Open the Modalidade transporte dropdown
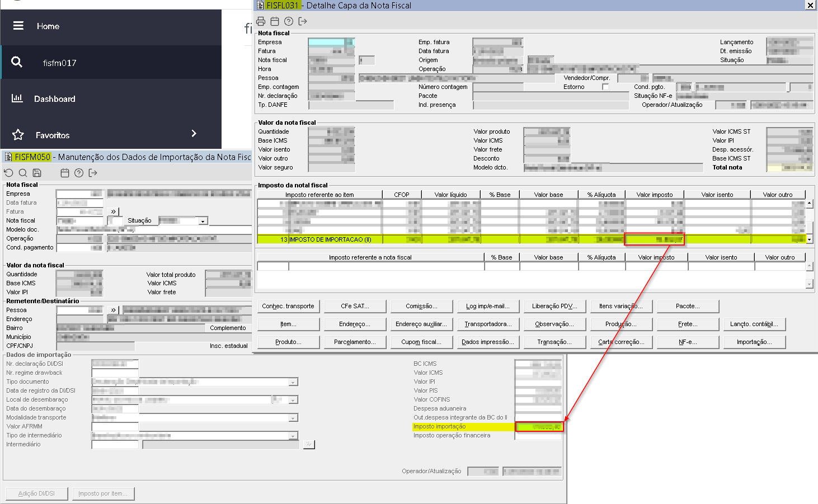 point(293,418)
